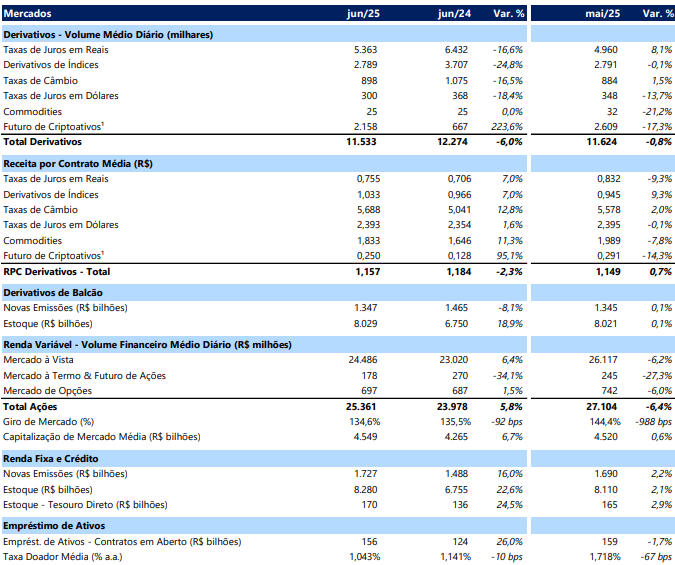Select the mai/25 total 11.624

coord(602,142)
